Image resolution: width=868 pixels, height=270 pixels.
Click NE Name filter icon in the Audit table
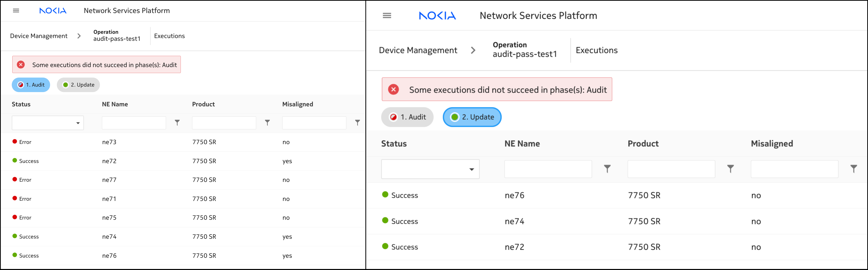[177, 123]
